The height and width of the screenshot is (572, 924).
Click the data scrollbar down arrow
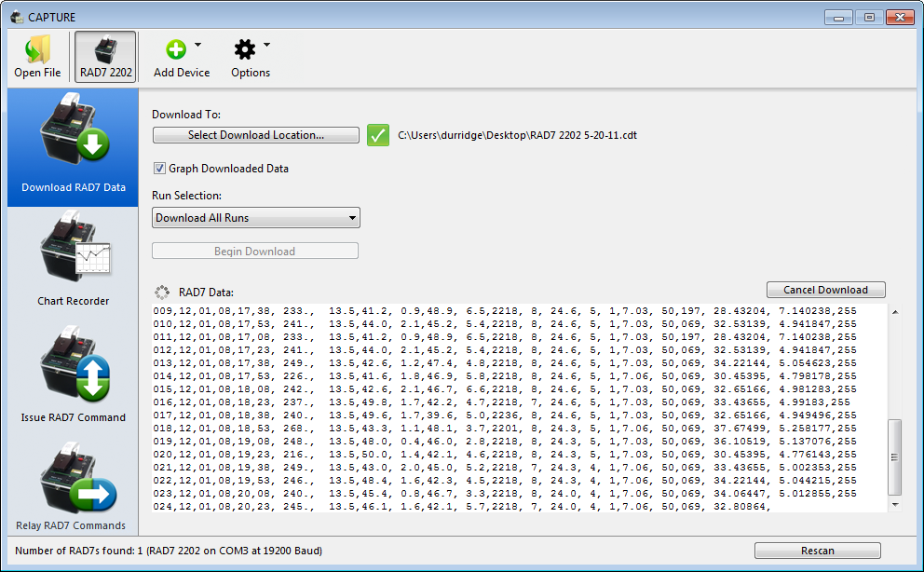pos(895,505)
